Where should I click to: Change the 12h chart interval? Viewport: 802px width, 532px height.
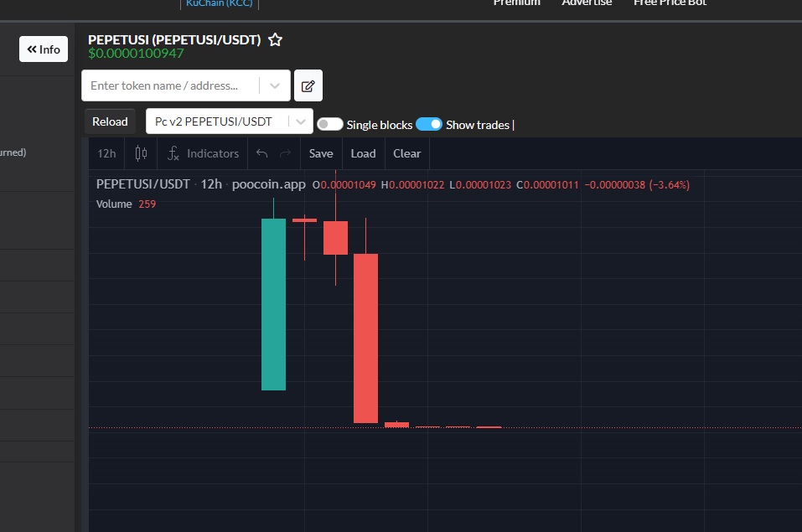coord(107,153)
